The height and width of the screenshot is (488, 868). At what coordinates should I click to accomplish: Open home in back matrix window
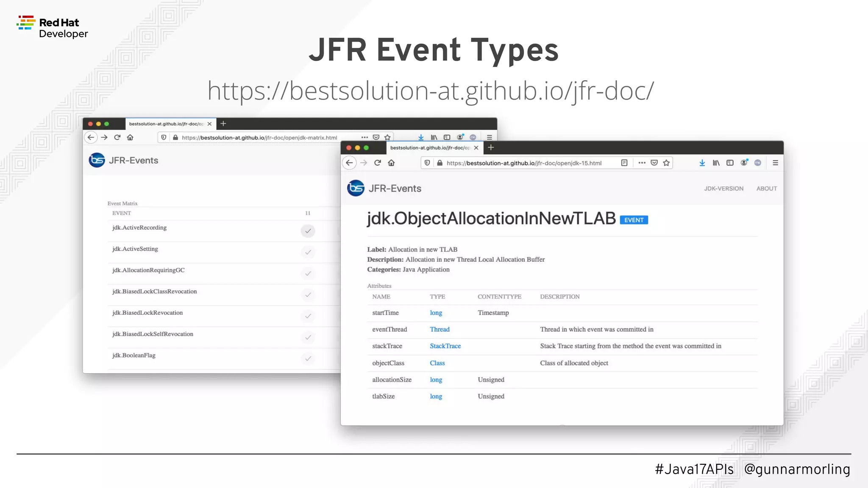(130, 138)
